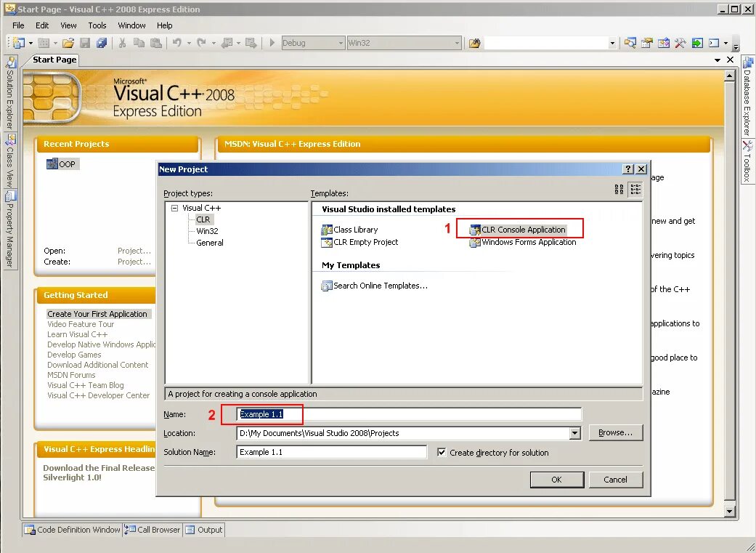Click the Undo arrow icon
The width and height of the screenshot is (756, 553).
point(177,43)
